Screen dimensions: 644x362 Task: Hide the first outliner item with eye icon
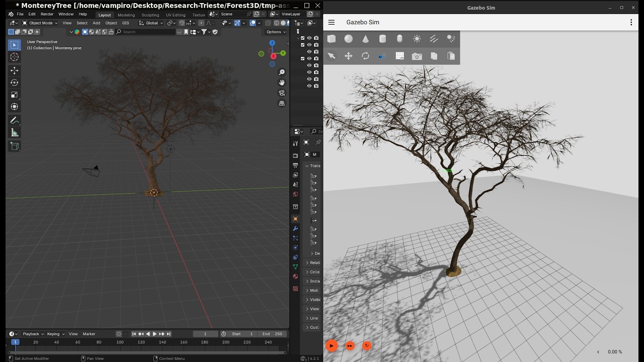pyautogui.click(x=309, y=38)
